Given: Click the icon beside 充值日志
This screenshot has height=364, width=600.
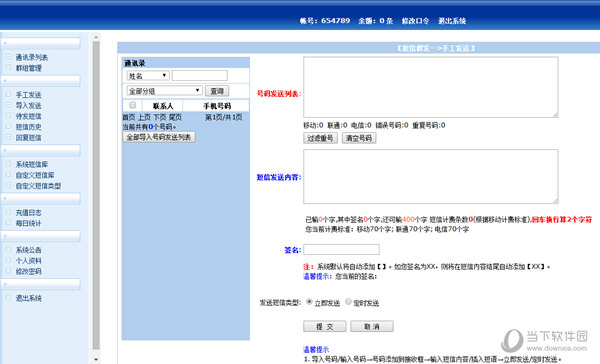Looking at the screenshot, I should 8,212.
